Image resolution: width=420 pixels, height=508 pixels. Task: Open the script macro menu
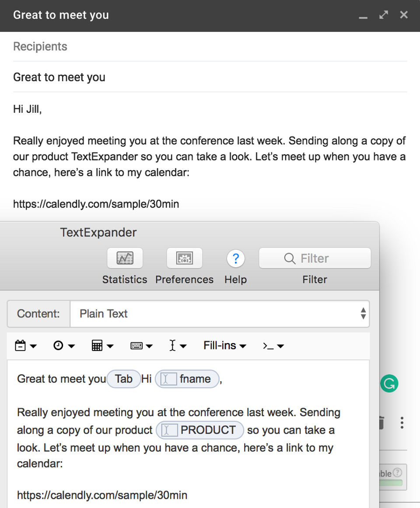pos(273,346)
